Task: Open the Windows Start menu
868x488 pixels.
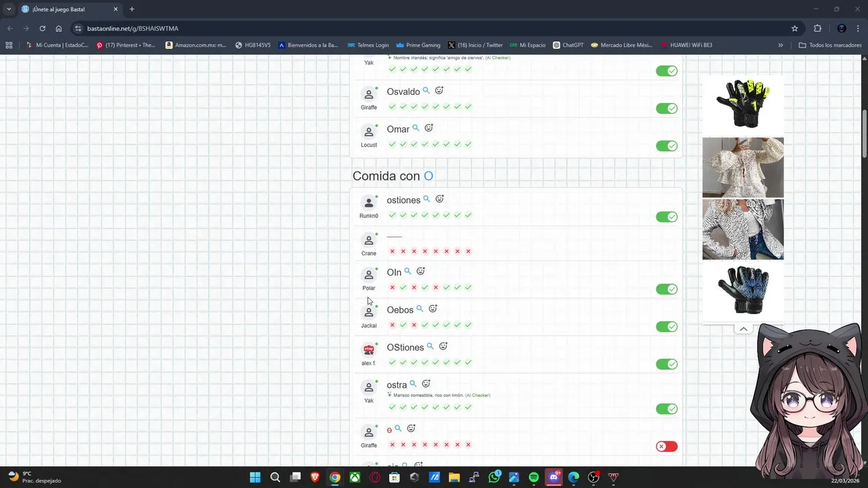Action: [255, 477]
